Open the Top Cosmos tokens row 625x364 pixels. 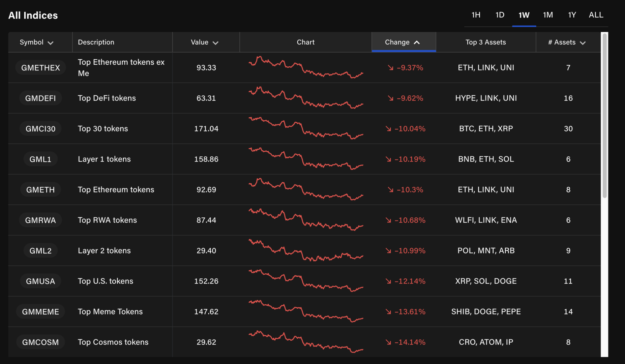(113, 342)
